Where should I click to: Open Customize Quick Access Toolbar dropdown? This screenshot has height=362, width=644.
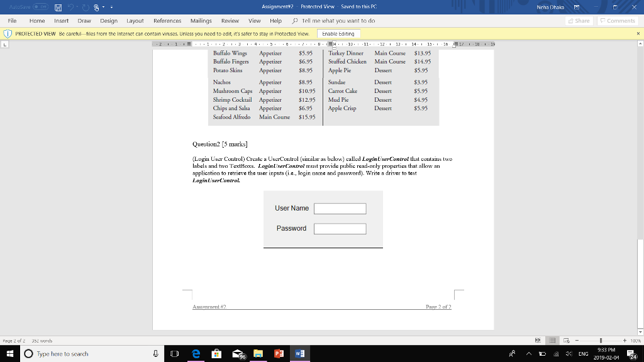(112, 8)
